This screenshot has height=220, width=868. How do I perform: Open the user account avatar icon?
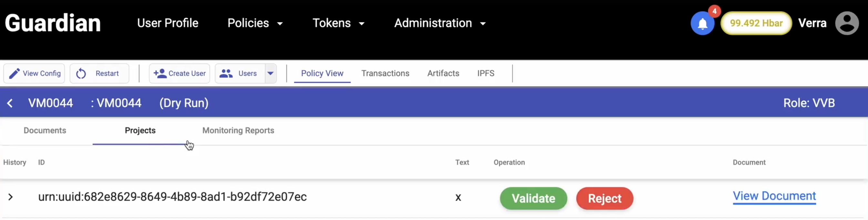coord(846,23)
